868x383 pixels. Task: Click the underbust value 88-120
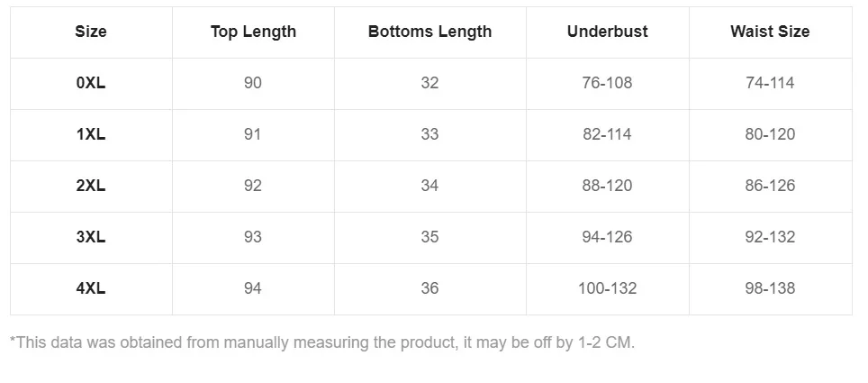[607, 186]
